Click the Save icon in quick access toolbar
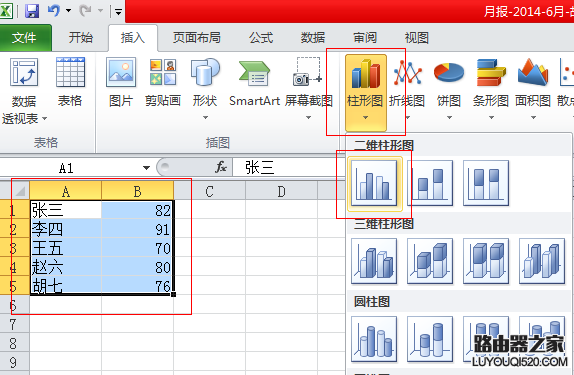This screenshot has height=375, width=574. [x=32, y=11]
